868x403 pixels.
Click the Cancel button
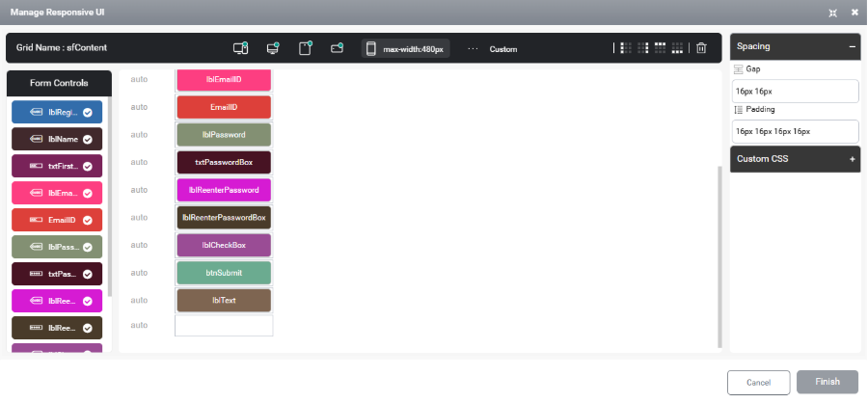(x=758, y=383)
